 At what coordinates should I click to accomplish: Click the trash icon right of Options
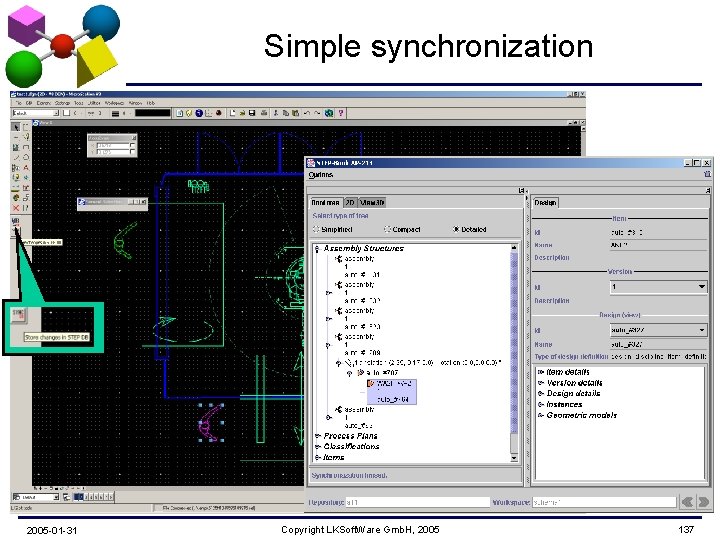[x=707, y=174]
